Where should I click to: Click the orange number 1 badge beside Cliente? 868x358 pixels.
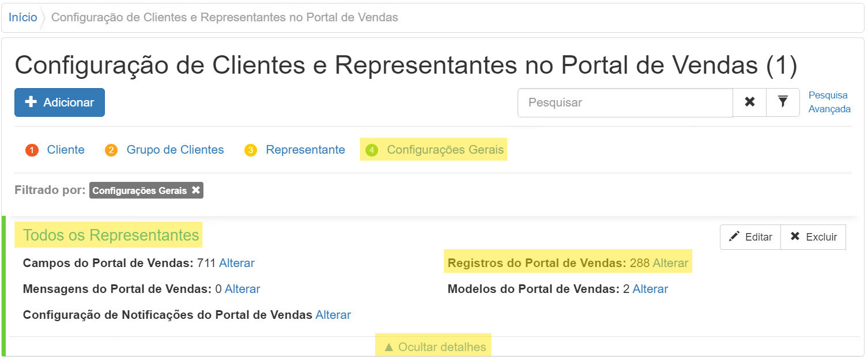32,150
